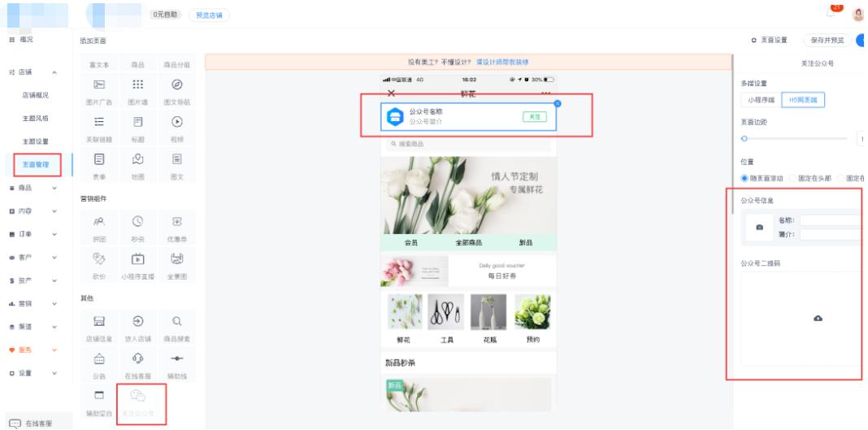Add the 视频 video component
The height and width of the screenshot is (430, 868).
[176, 129]
